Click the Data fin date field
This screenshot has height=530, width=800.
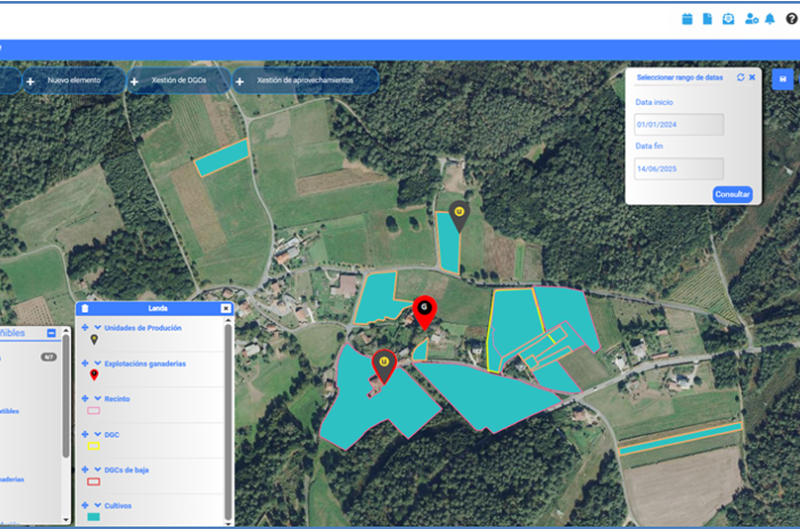(x=679, y=169)
